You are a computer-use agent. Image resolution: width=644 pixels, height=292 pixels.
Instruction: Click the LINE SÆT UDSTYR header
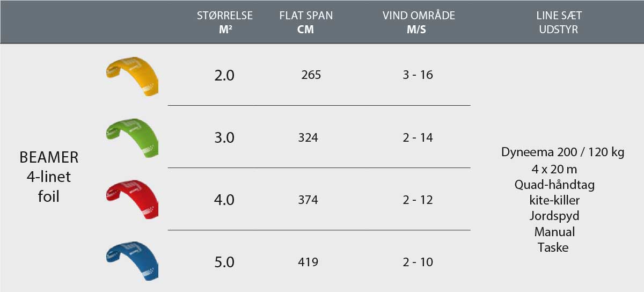(559, 23)
